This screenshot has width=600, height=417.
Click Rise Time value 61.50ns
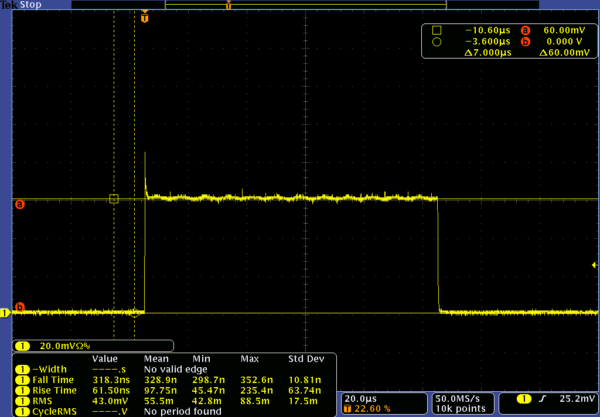[111, 391]
